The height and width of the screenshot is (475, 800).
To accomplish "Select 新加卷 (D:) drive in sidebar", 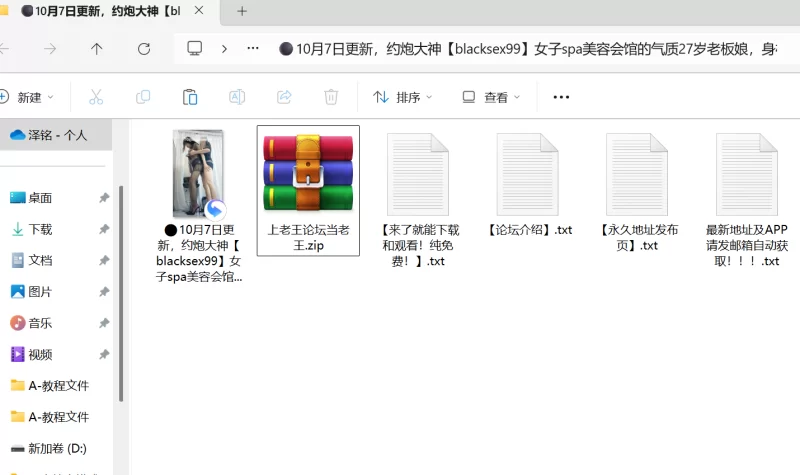I will click(56, 448).
